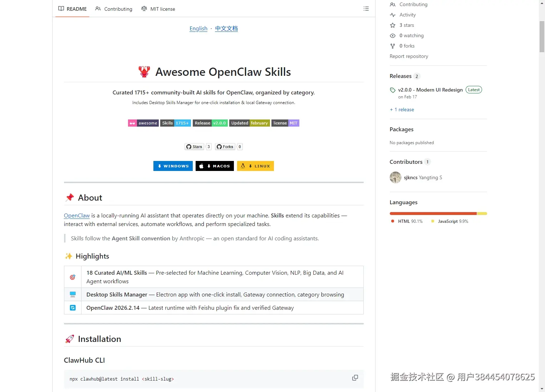Click the refresh icon in OpenClaw 2026.2.14 row

coord(73,308)
